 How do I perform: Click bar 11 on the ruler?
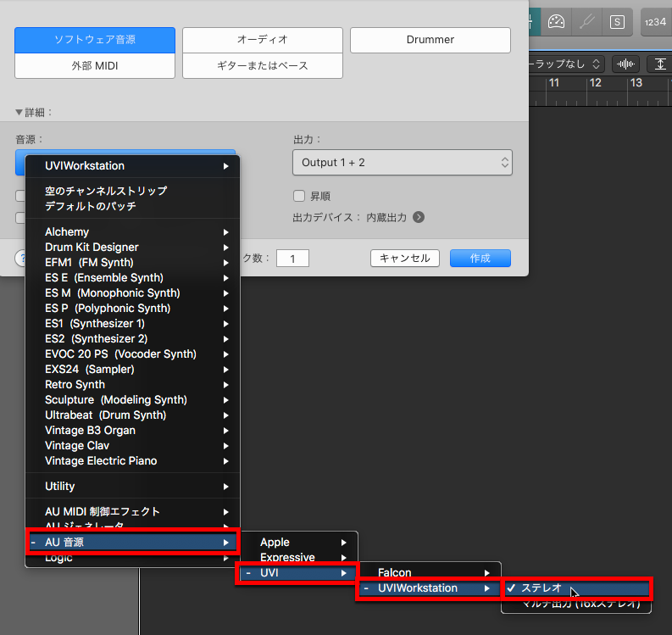pos(554,83)
